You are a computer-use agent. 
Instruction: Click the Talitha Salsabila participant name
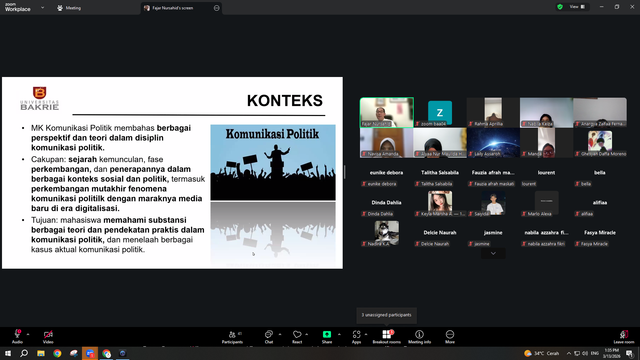click(440, 173)
